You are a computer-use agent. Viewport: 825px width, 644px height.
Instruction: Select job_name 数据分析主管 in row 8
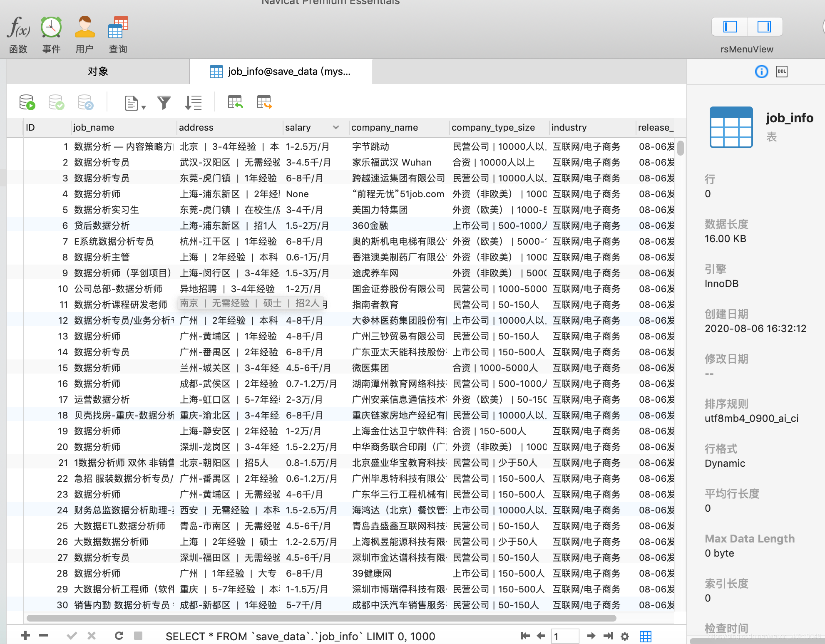pos(102,257)
